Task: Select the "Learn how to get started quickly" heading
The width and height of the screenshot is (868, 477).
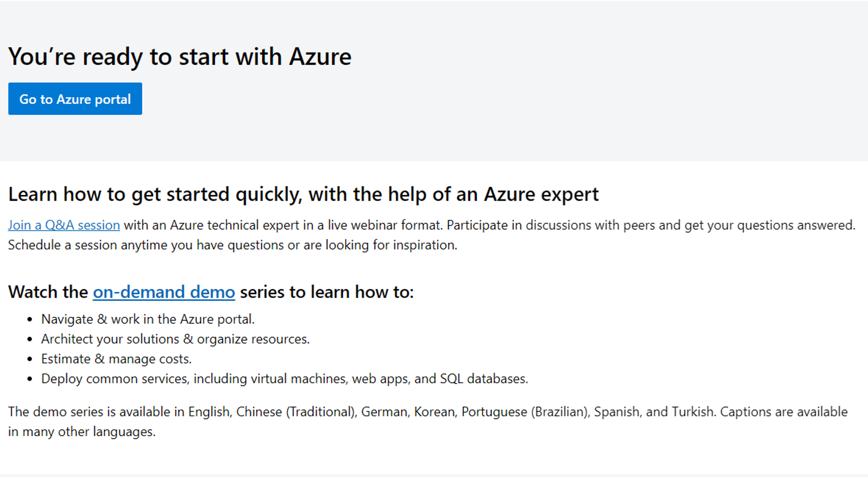Action: (x=303, y=194)
